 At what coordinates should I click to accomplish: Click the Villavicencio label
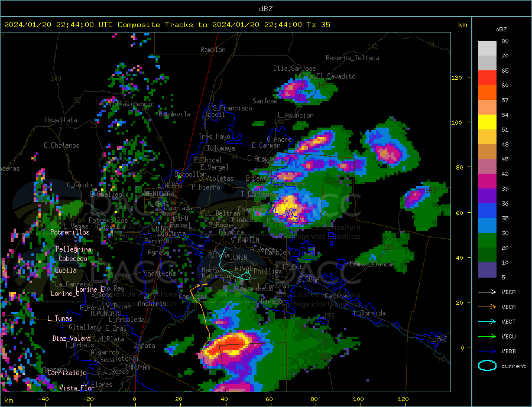(132, 104)
